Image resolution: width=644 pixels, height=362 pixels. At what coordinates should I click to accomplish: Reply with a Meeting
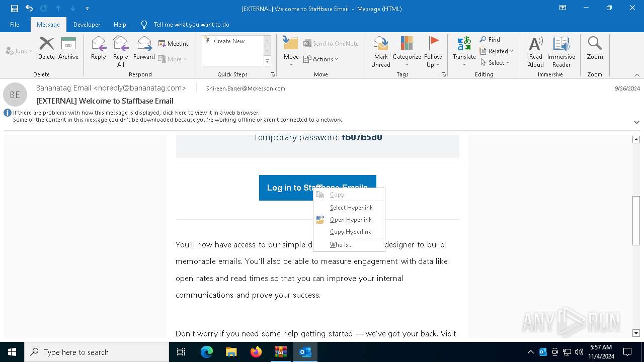[x=174, y=44]
